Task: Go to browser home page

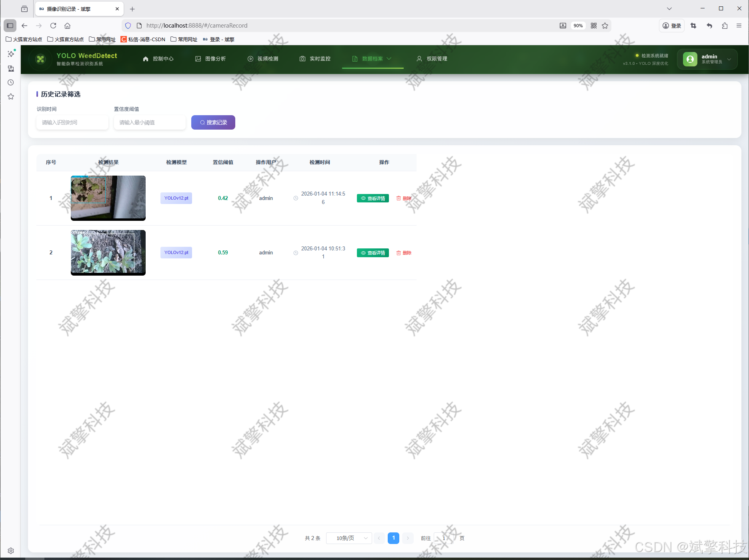Action: [x=68, y=26]
